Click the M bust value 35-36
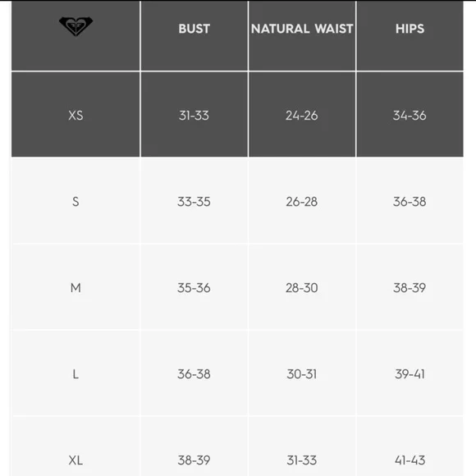 194,288
